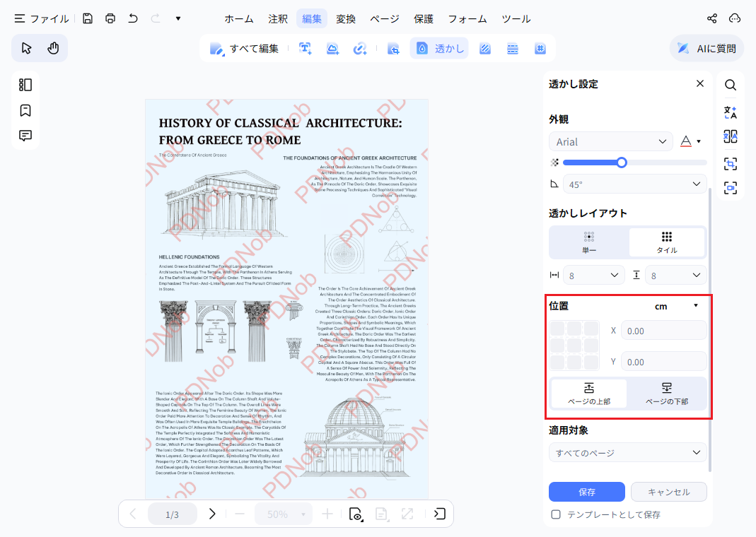Open the vertical spacing dropdown

(676, 276)
